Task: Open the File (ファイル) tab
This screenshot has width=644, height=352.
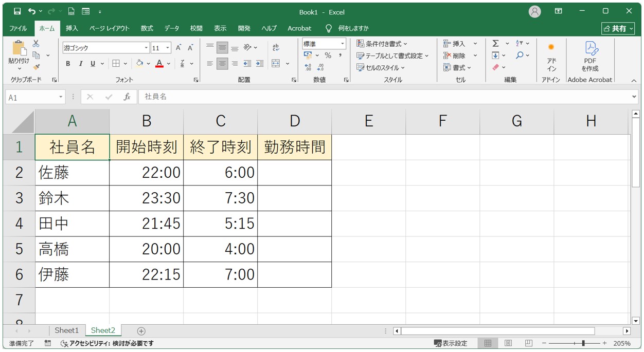Action: (18, 28)
